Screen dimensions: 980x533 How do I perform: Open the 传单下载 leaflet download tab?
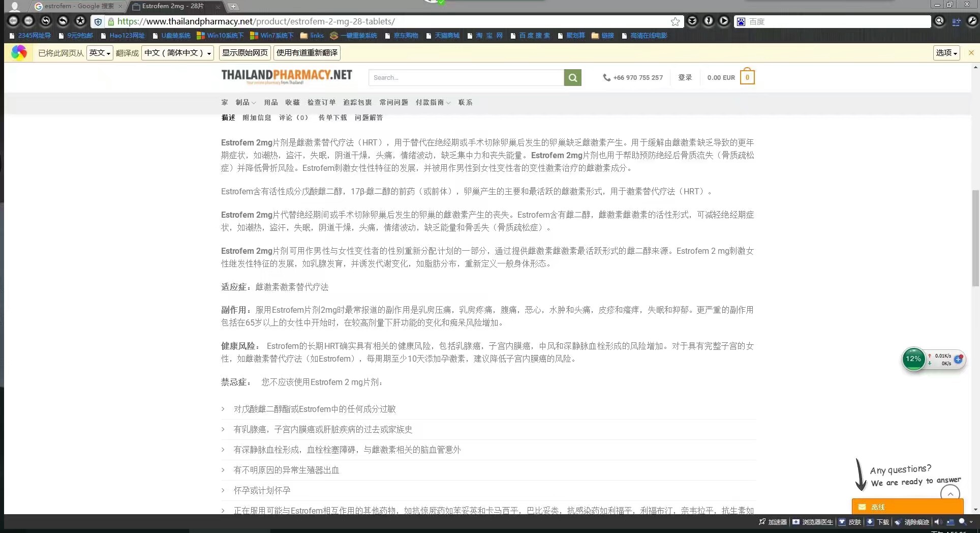pos(332,117)
